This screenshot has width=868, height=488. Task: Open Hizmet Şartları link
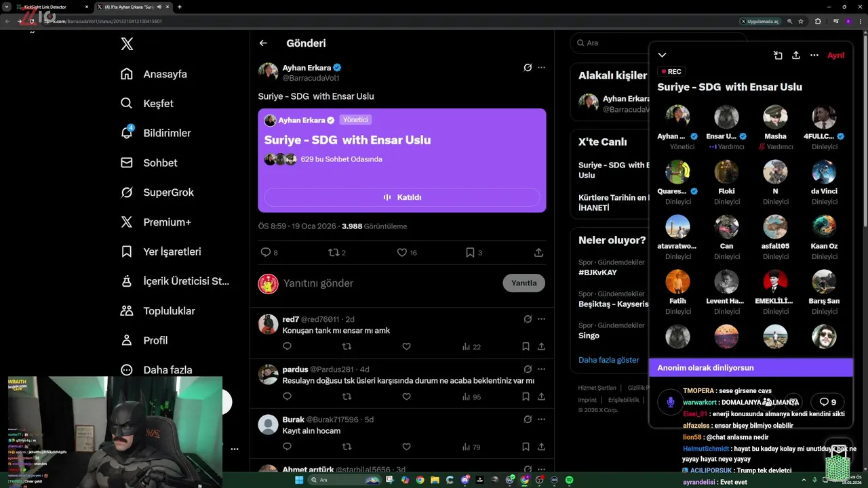pyautogui.click(x=597, y=388)
